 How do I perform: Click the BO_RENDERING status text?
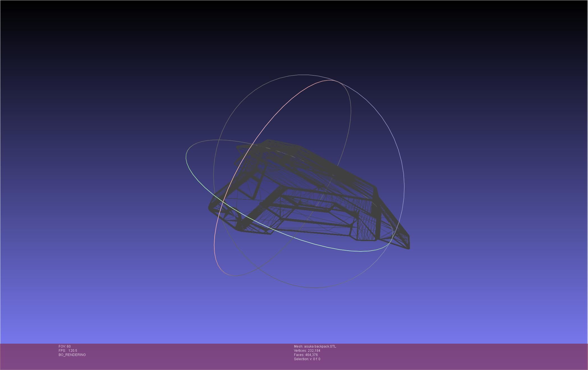72,355
